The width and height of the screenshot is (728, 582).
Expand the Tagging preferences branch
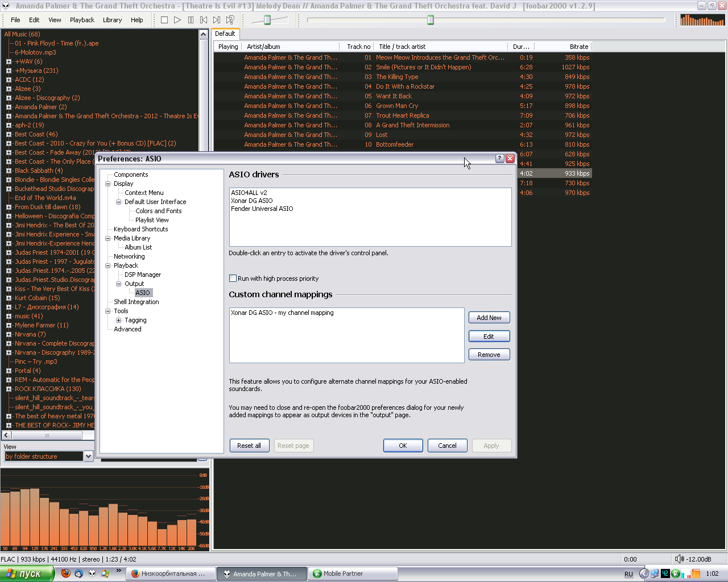point(119,320)
